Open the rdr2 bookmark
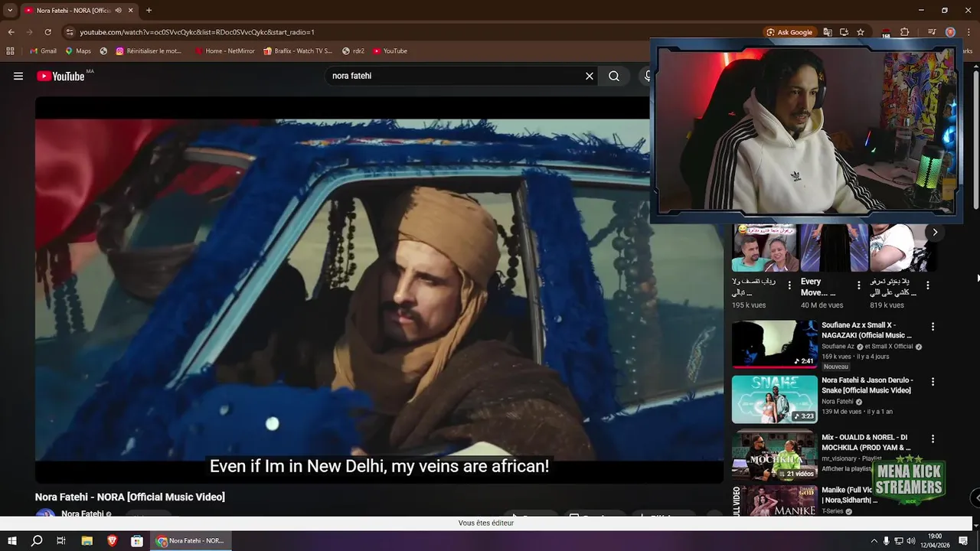The height and width of the screenshot is (551, 980). point(353,51)
